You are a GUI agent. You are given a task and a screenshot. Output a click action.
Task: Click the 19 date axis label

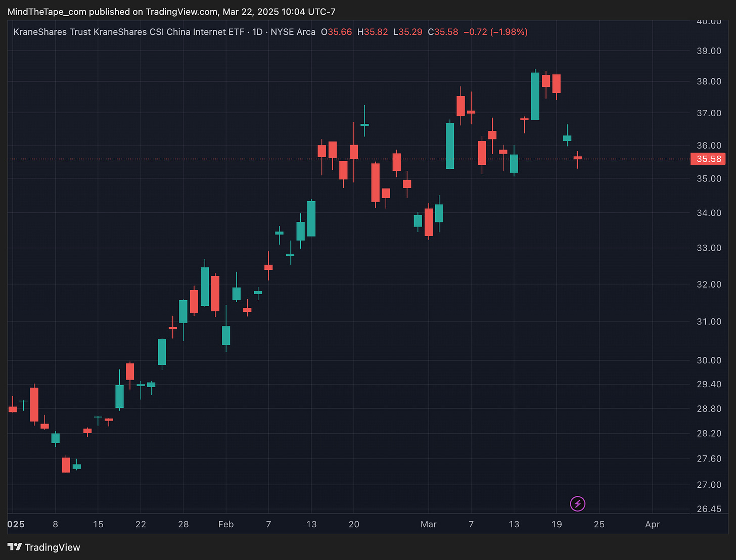[557, 524]
